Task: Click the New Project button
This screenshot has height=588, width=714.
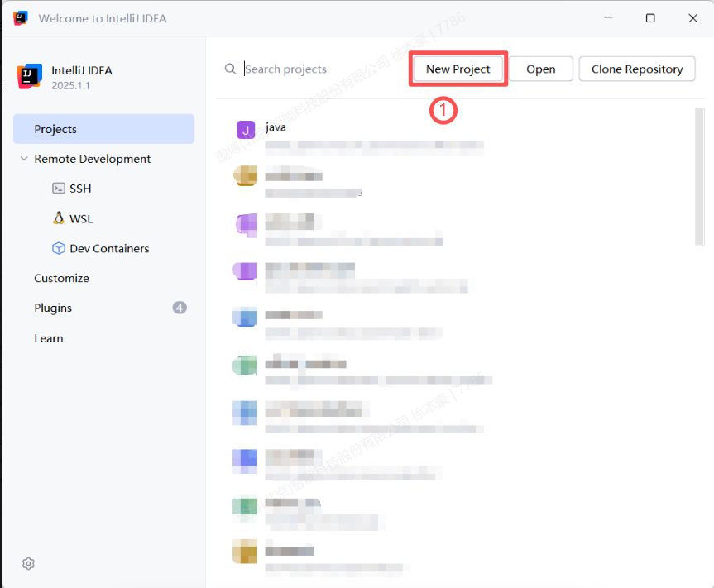Action: point(458,69)
